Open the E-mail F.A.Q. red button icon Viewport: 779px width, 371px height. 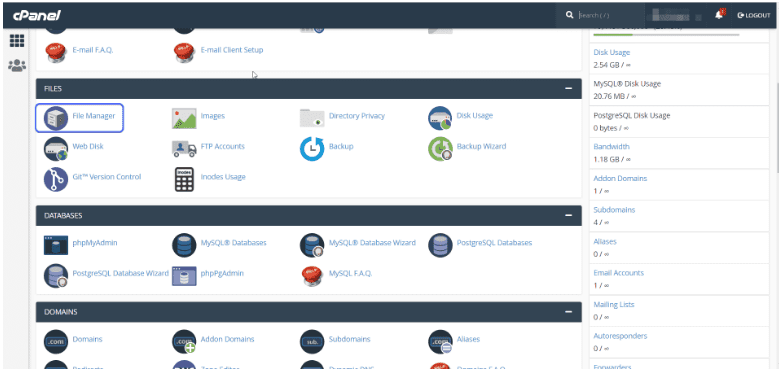(x=56, y=53)
